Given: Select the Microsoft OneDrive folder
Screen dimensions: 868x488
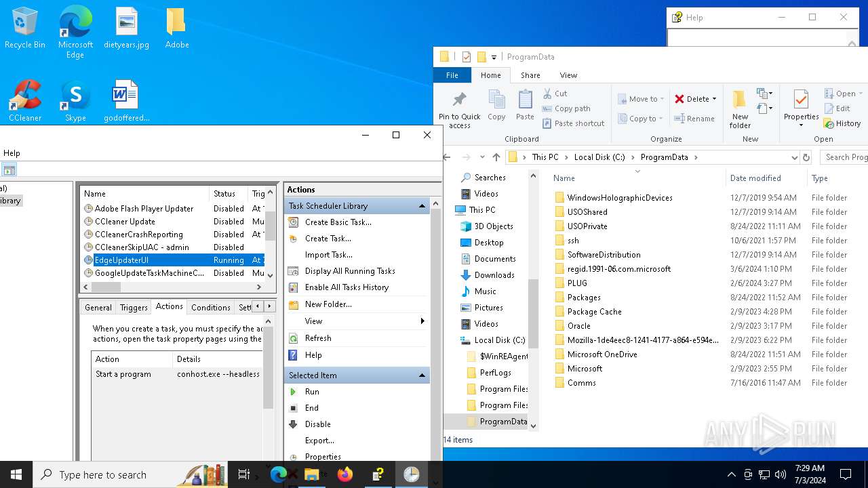Looking at the screenshot, I should (602, 354).
